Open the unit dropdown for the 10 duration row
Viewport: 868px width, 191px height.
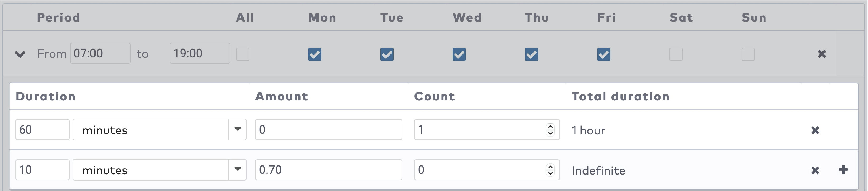pos(237,170)
